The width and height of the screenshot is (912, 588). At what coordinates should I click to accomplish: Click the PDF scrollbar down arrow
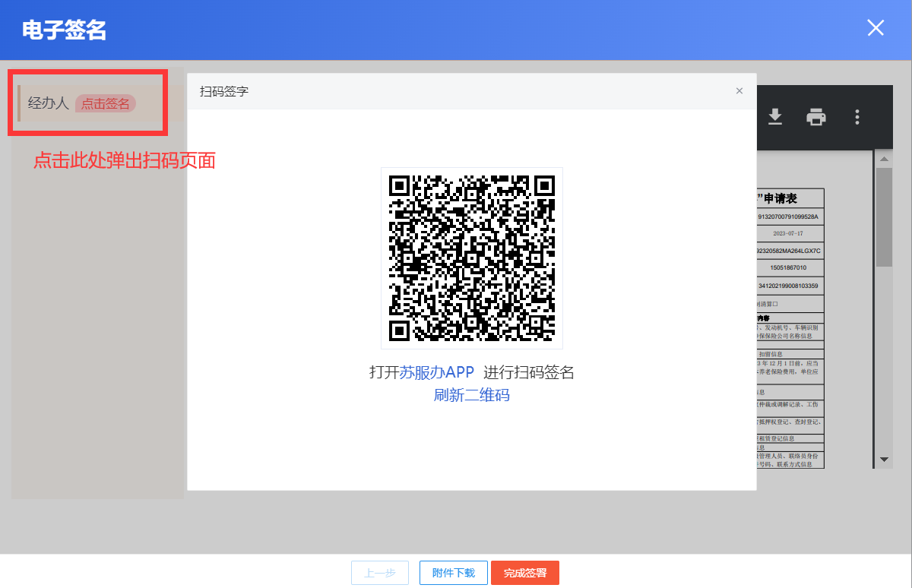tap(884, 460)
